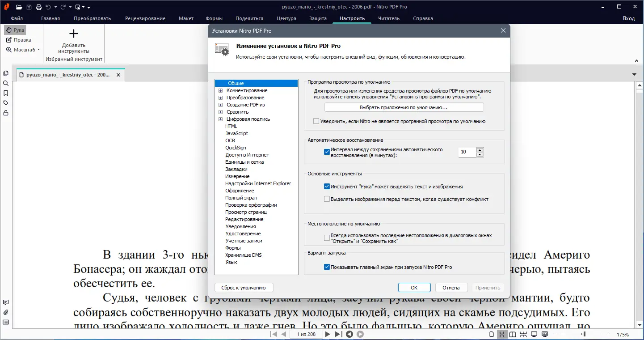Viewport: 644px width, 340px height.
Task: Open the list panel icon below paperclip
Action: pyautogui.click(x=6, y=322)
